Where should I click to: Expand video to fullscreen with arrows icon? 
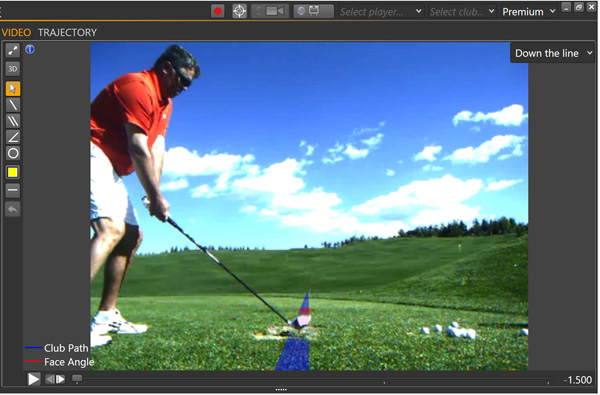(x=13, y=50)
